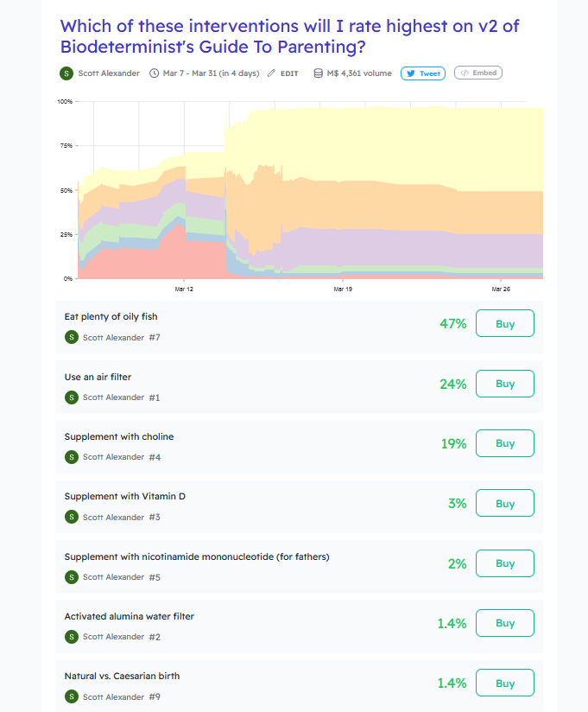Viewport: 588px width, 712px height.
Task: Click the market title heading
Action: tap(289, 36)
